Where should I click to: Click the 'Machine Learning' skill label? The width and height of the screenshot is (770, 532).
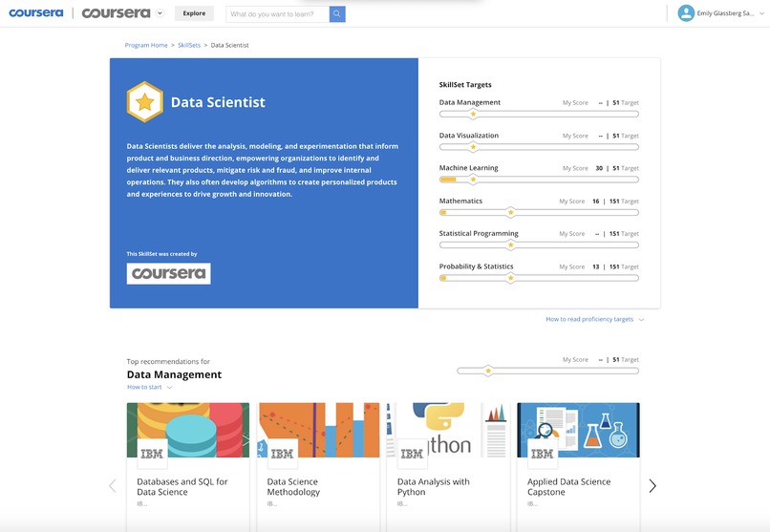pos(468,168)
